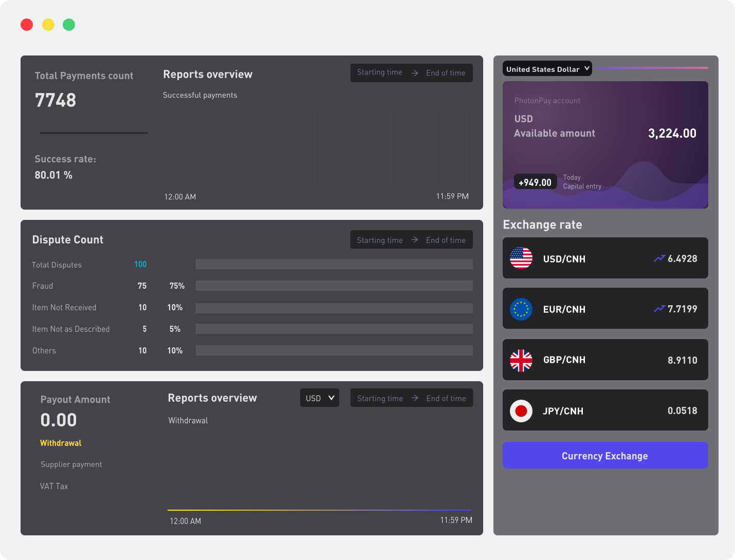Click arrow icon in Dispute Count date range

pos(415,240)
